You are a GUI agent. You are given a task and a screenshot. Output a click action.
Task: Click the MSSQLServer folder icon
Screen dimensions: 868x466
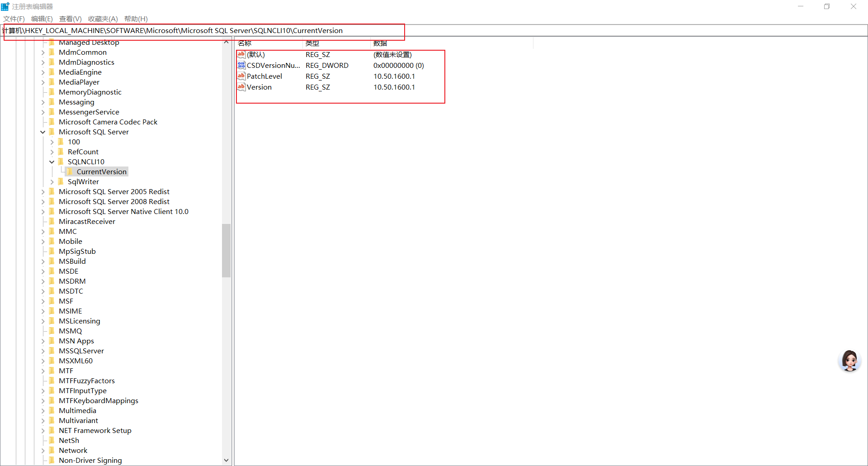[52, 351]
